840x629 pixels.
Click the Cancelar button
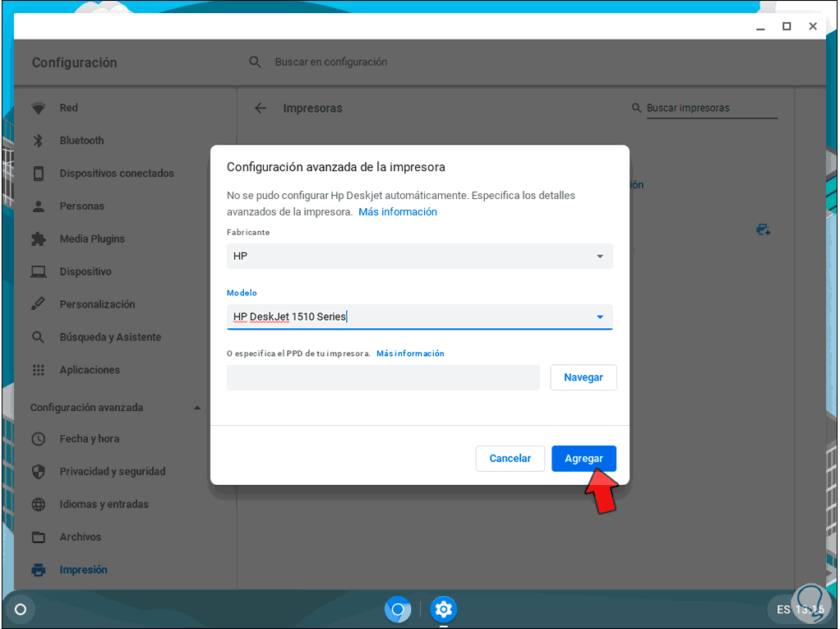click(x=510, y=459)
